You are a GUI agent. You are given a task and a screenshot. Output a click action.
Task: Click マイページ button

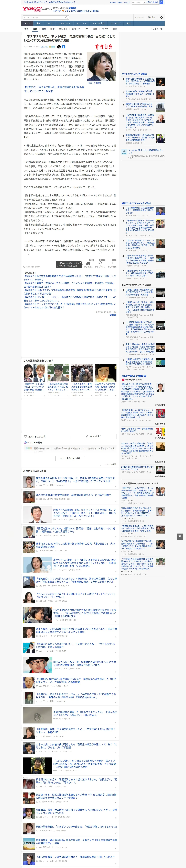point(139,17)
